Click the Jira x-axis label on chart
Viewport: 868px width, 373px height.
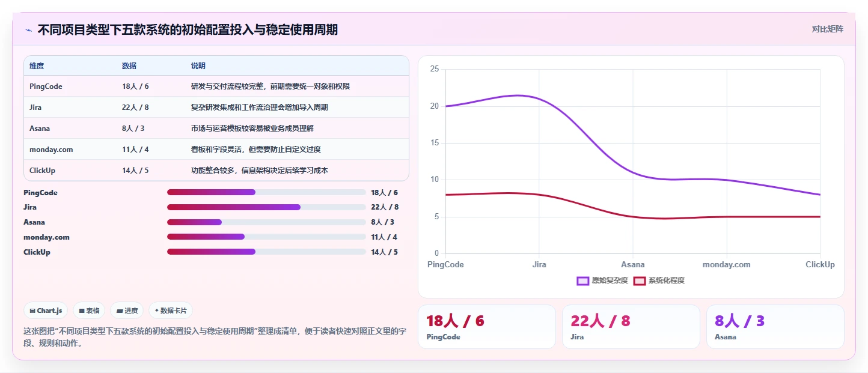tap(539, 264)
